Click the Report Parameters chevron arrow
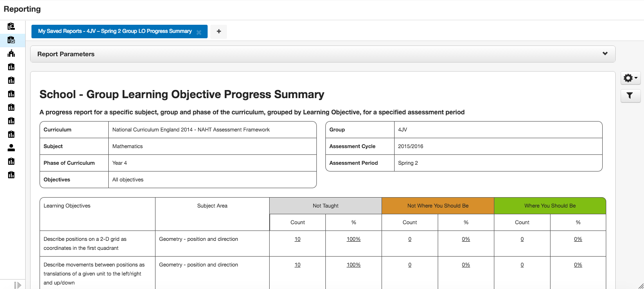Image resolution: width=644 pixels, height=289 pixels. (605, 54)
